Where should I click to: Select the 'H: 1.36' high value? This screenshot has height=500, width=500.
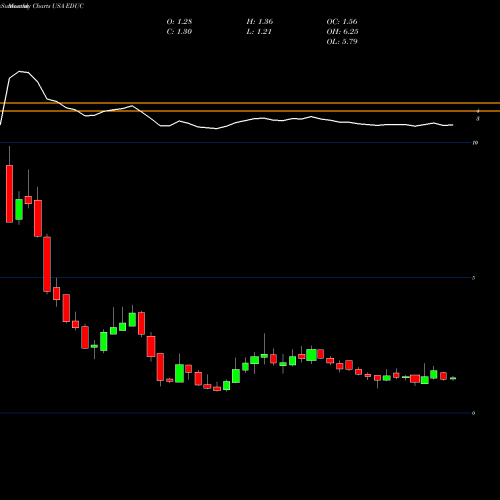pos(260,21)
